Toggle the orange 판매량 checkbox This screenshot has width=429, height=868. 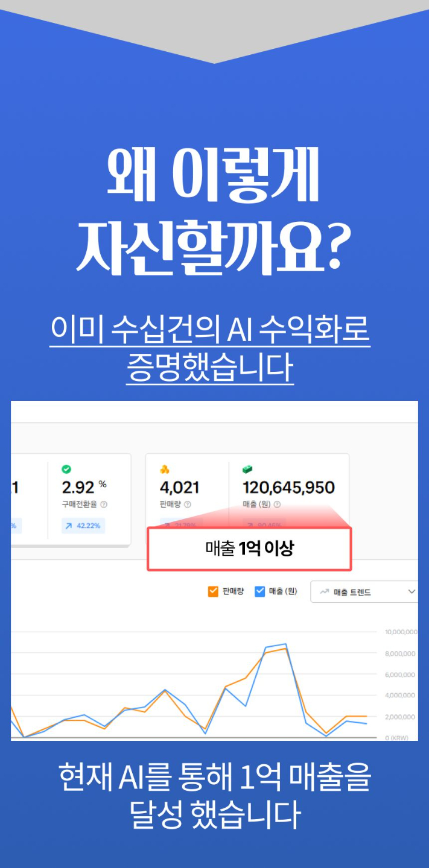tap(212, 591)
